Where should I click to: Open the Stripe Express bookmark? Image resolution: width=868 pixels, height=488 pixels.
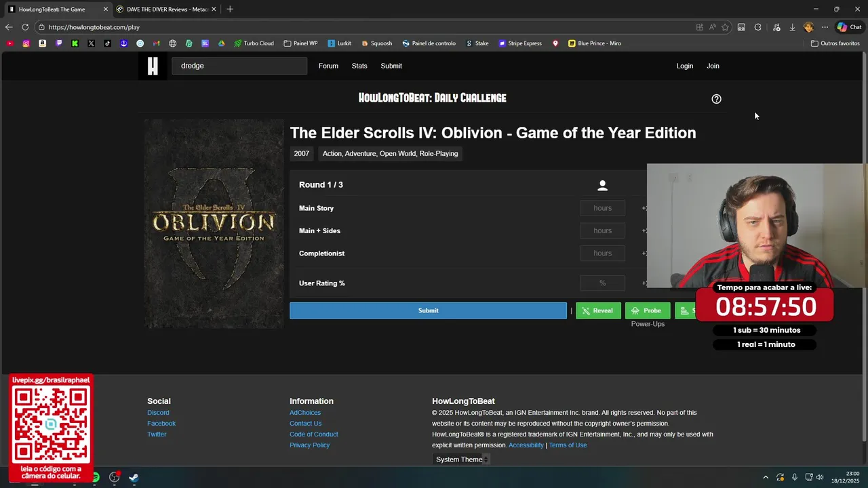point(520,43)
